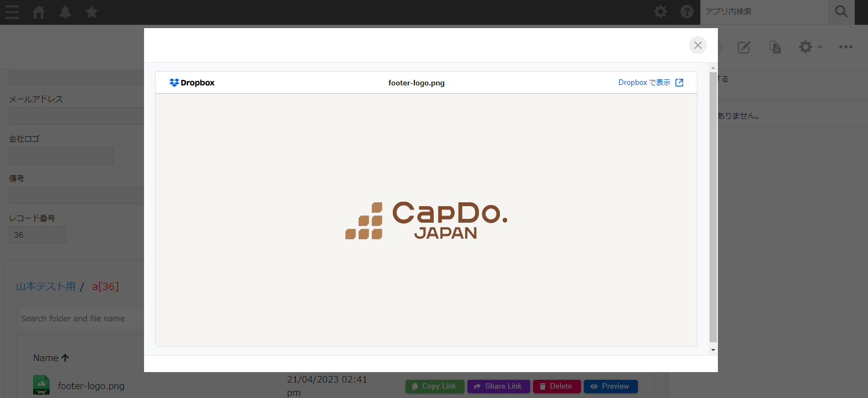Open the hamburger menu in the header

point(12,12)
